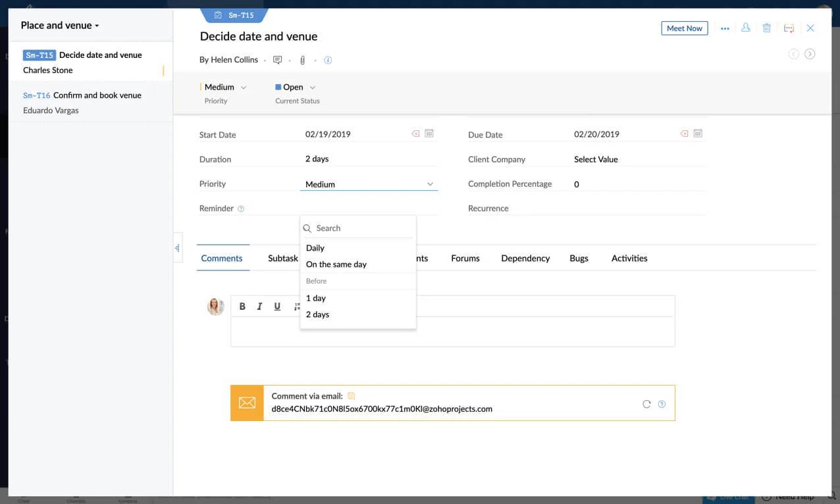Open the three-dots more options menu
Image resolution: width=840 pixels, height=504 pixels.
(x=725, y=29)
